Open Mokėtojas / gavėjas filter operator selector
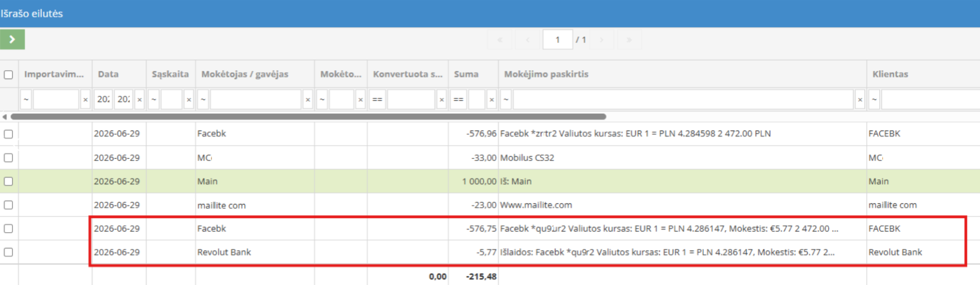This screenshot has height=285, width=980. (x=203, y=100)
